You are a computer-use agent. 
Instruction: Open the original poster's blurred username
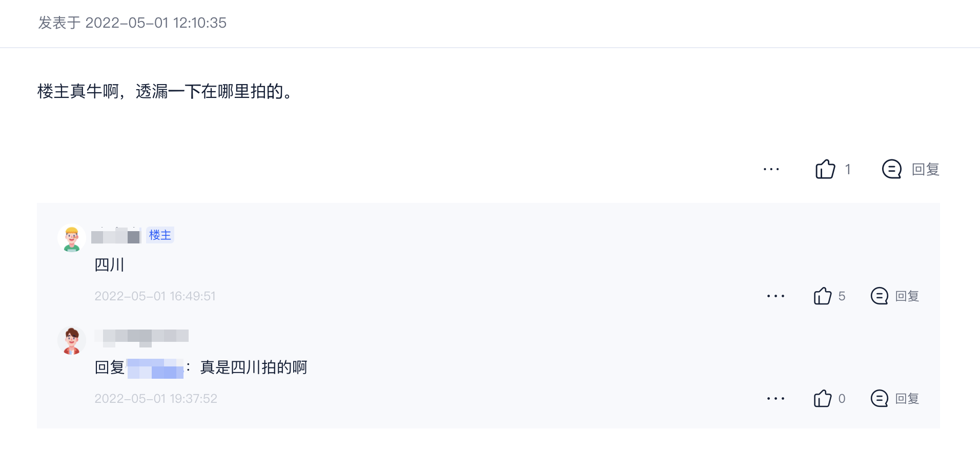pos(116,236)
